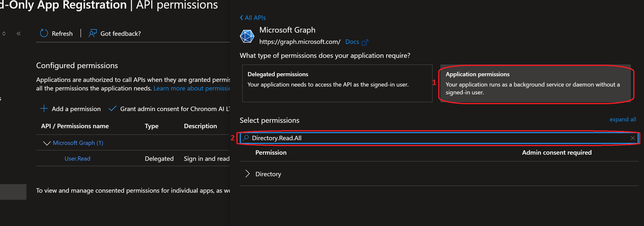Screen dimensions: 644x226
Task: Collapse the Microsoft Graph (1) permission list
Action: (46, 143)
